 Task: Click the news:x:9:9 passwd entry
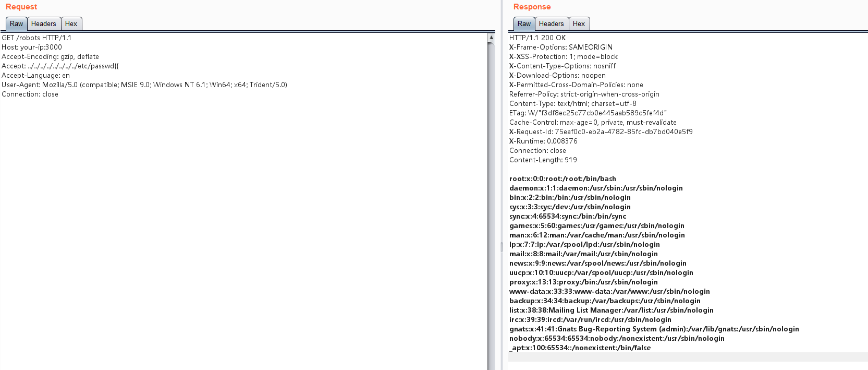(x=598, y=264)
